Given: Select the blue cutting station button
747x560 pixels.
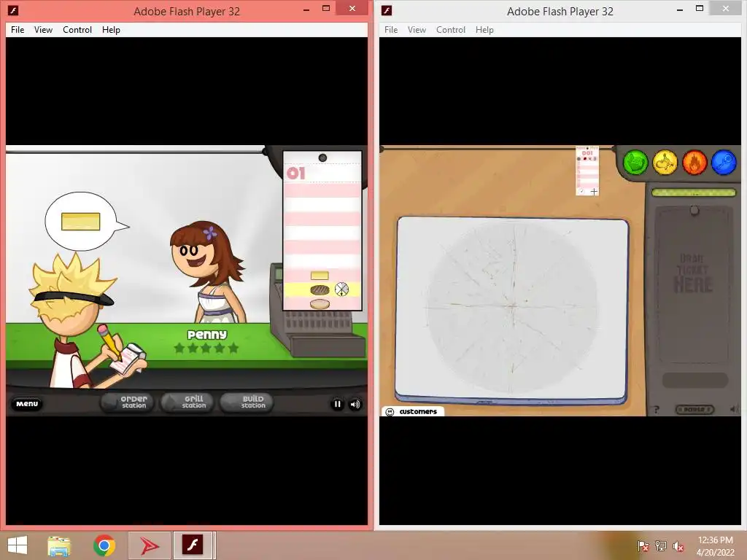Looking at the screenshot, I should coord(724,163).
